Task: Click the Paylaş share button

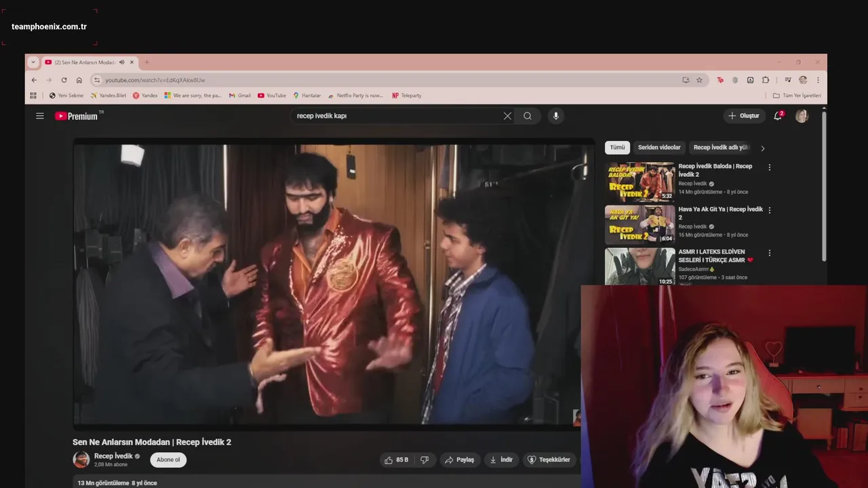Action: [x=460, y=460]
